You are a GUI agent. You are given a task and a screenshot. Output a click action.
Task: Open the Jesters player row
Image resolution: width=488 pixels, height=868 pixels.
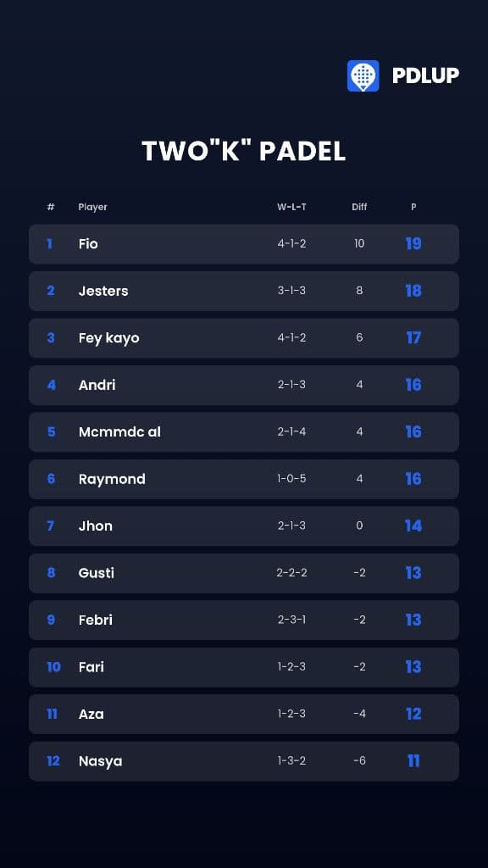point(244,292)
